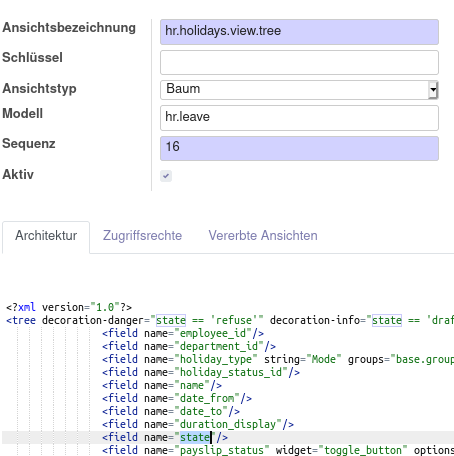Click the empty Schlüssel input field
Viewport: 454px width, 456px height.
click(299, 62)
